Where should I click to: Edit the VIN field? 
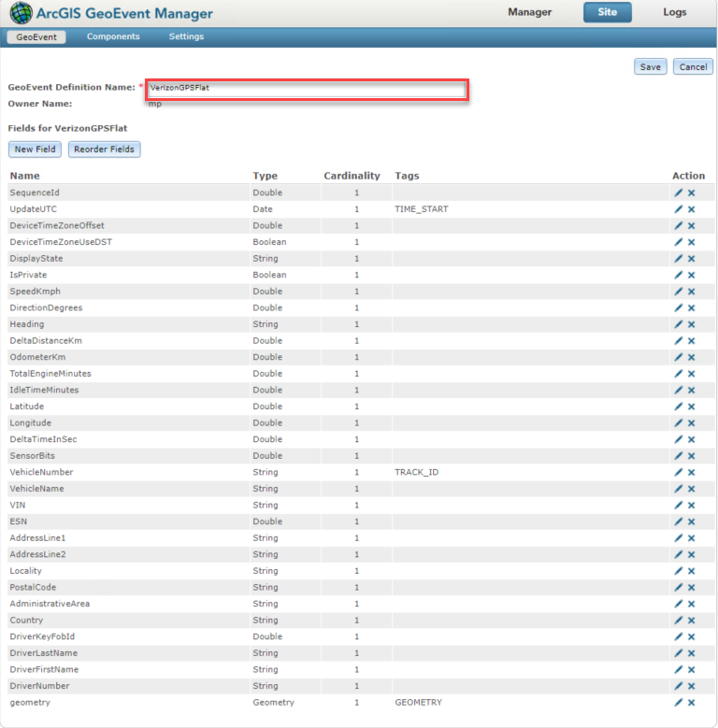679,506
